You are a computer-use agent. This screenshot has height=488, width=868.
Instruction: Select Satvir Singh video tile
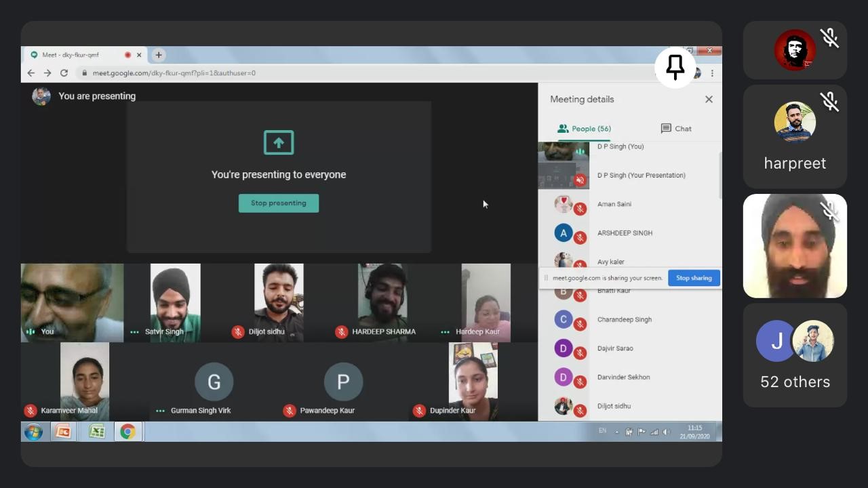click(175, 303)
